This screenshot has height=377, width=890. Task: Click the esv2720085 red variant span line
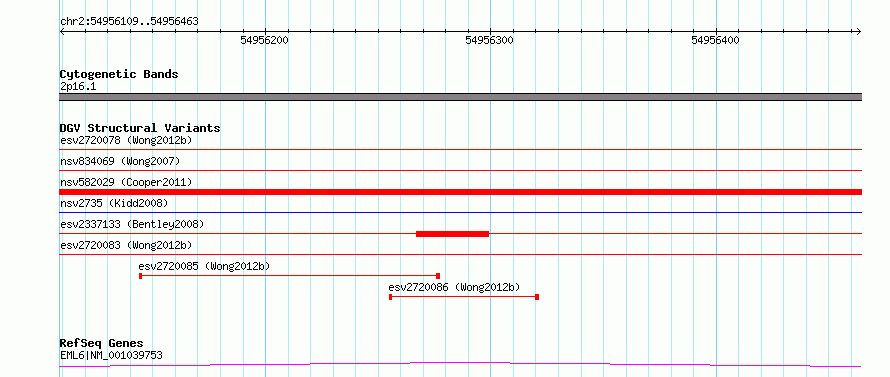pyautogui.click(x=289, y=276)
